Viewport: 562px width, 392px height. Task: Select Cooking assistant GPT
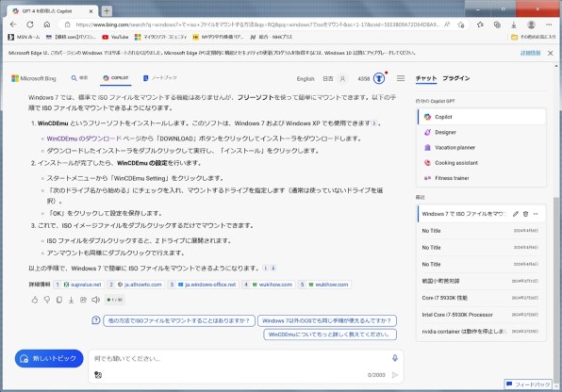[x=481, y=163]
